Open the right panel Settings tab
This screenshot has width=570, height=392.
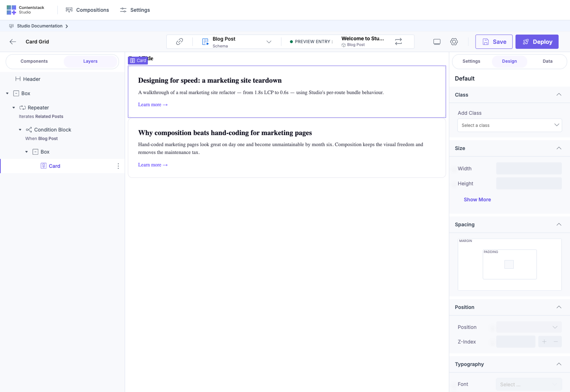471,61
